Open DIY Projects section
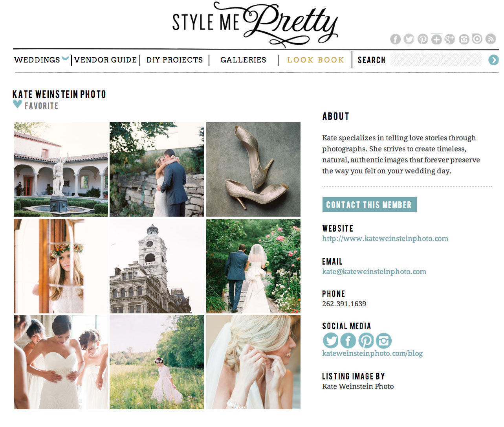The width and height of the screenshot is (504, 427). pos(174,60)
